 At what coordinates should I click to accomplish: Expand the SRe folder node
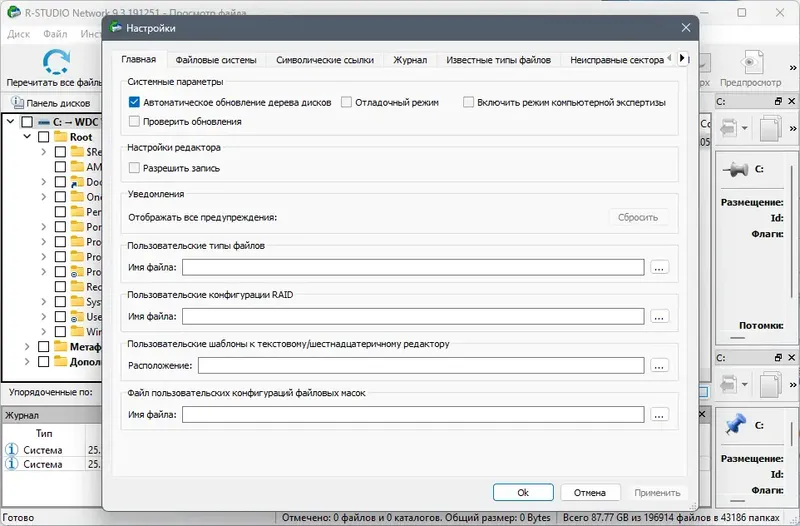44,152
